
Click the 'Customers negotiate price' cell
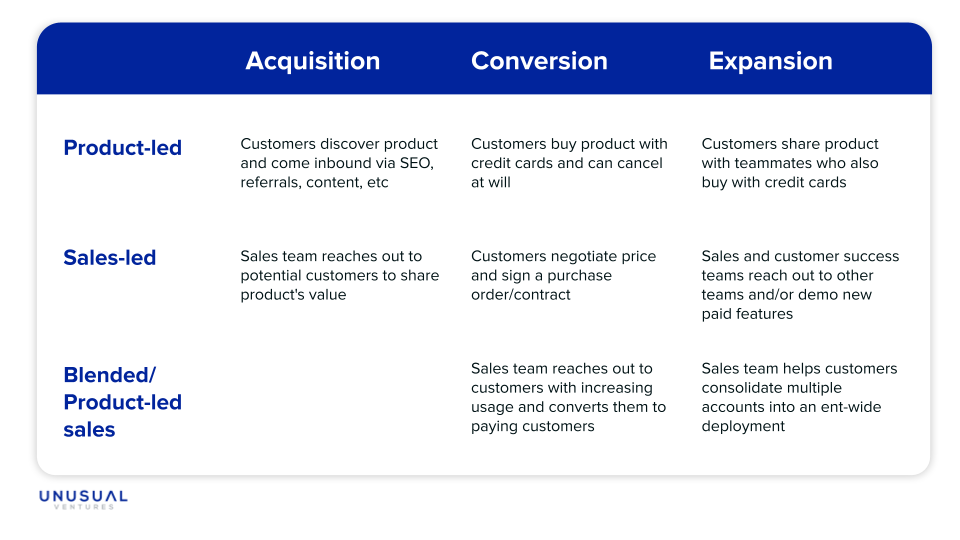point(563,276)
